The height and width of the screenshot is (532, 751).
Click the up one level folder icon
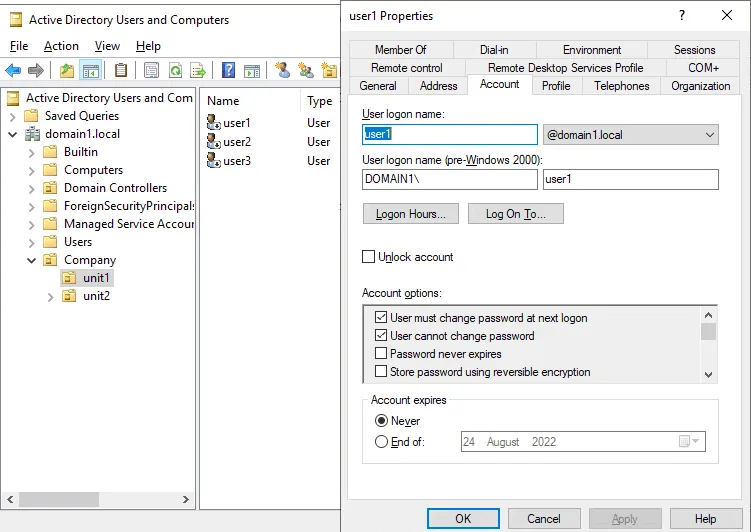point(67,70)
